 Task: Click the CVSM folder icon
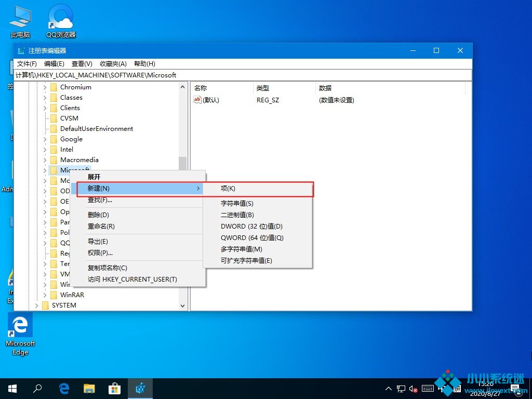[54, 118]
